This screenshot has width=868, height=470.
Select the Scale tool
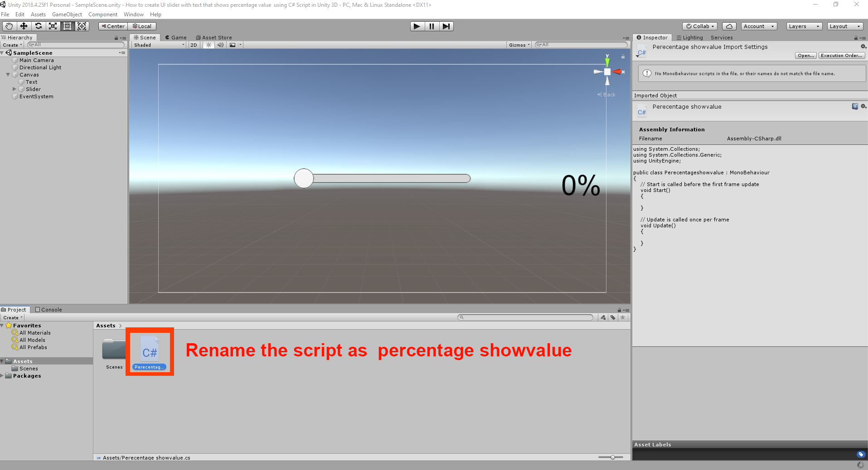coord(53,26)
